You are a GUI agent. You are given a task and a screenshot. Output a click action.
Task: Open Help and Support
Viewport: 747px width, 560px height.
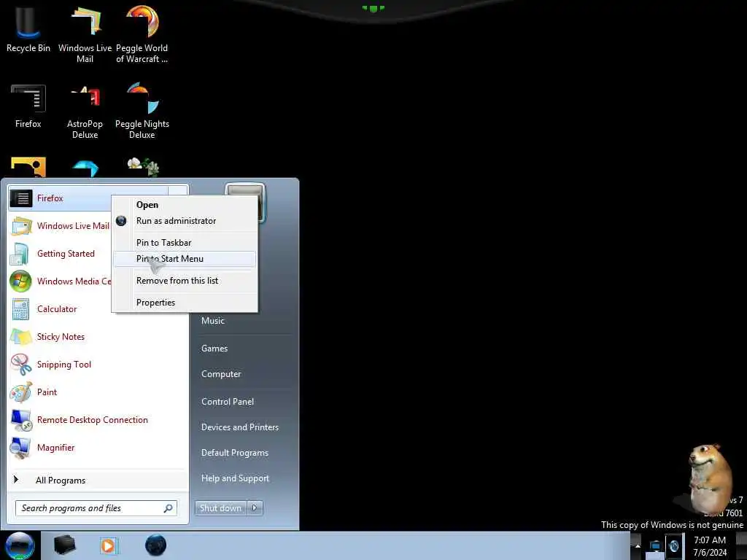coord(235,478)
